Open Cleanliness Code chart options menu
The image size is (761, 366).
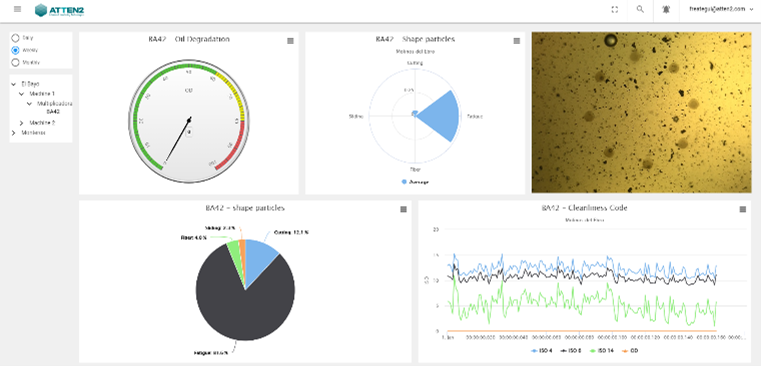743,209
